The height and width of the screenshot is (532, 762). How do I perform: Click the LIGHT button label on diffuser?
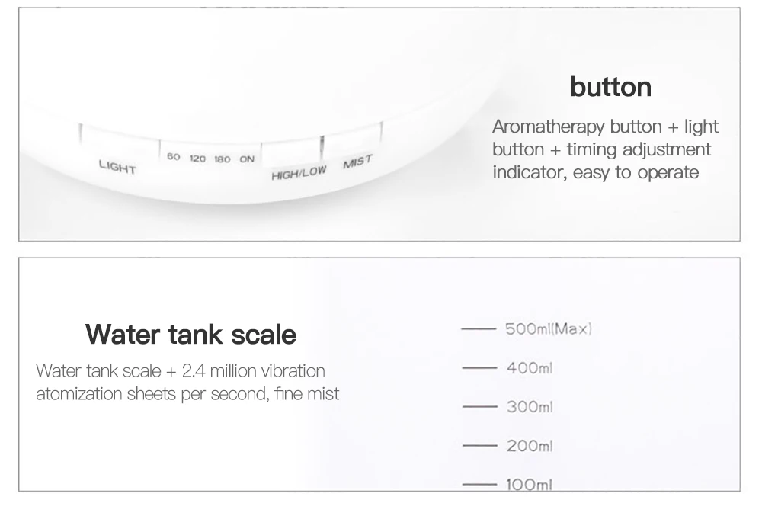pos(117,167)
